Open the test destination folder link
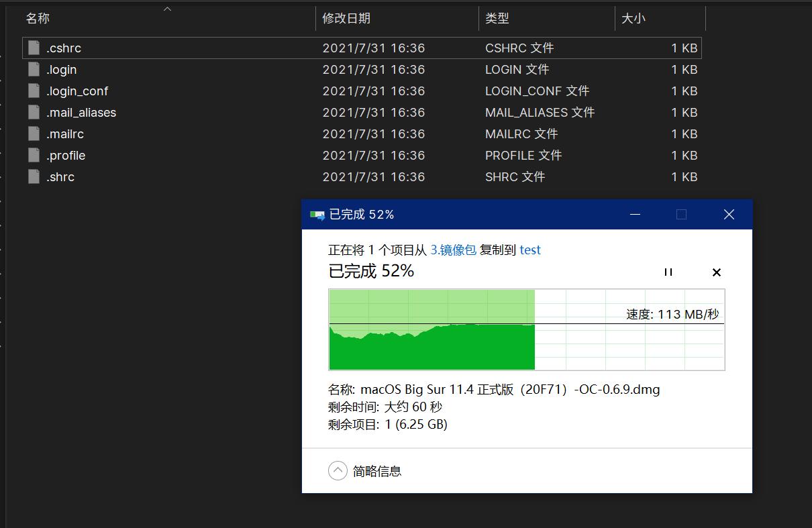Image resolution: width=812 pixels, height=528 pixels. 530,250
